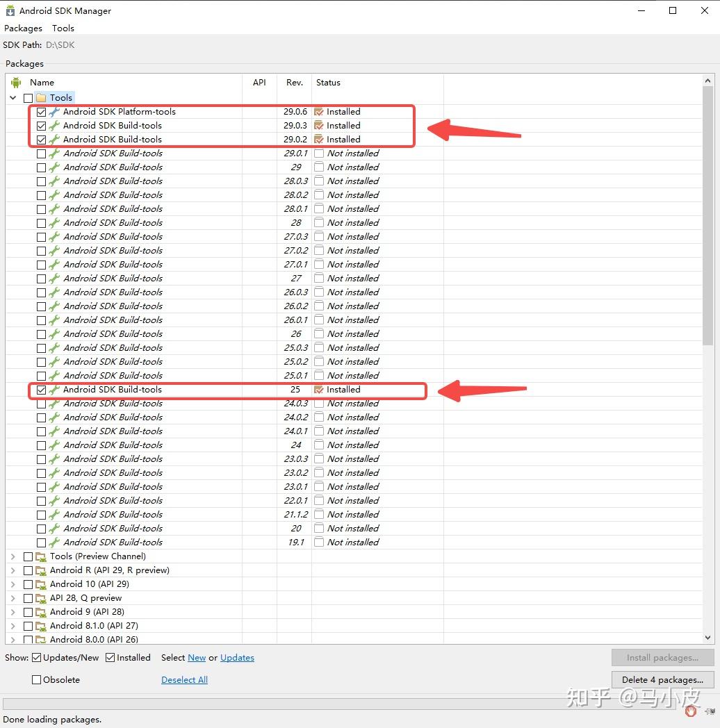This screenshot has width=720, height=728.
Task: Toggle Updates/New show filter checkbox
Action: coord(36,658)
